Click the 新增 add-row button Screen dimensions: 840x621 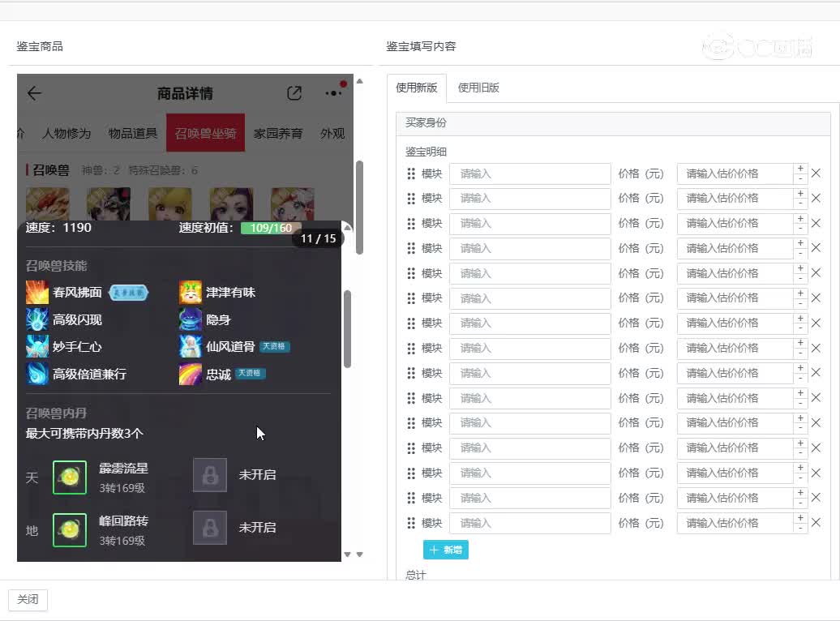pyautogui.click(x=446, y=550)
